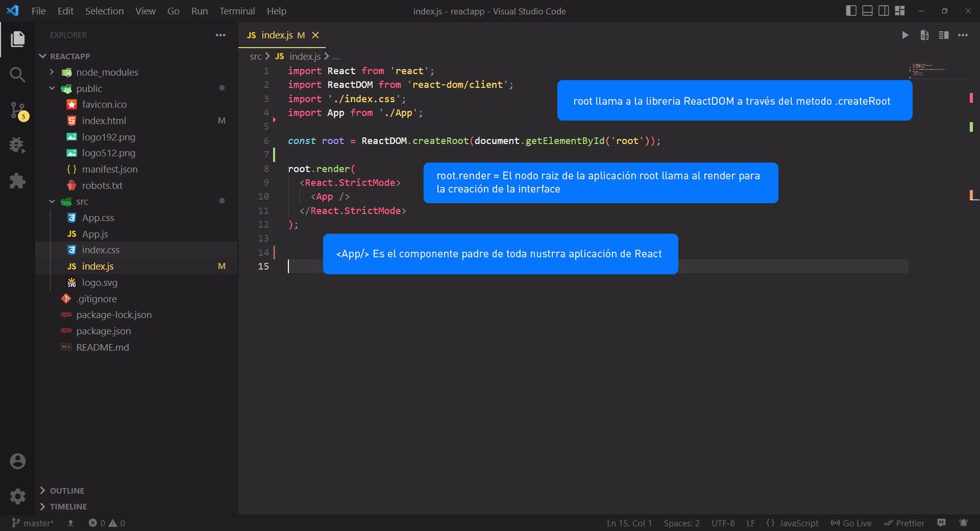
Task: Click the src breadcrumb segment
Action: [x=255, y=56]
